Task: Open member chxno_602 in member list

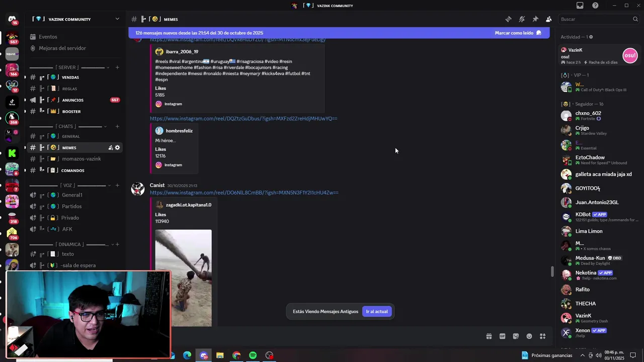Action: pos(599,116)
